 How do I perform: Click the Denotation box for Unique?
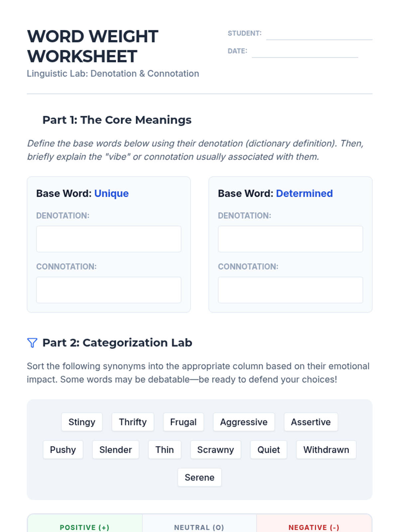109,239
